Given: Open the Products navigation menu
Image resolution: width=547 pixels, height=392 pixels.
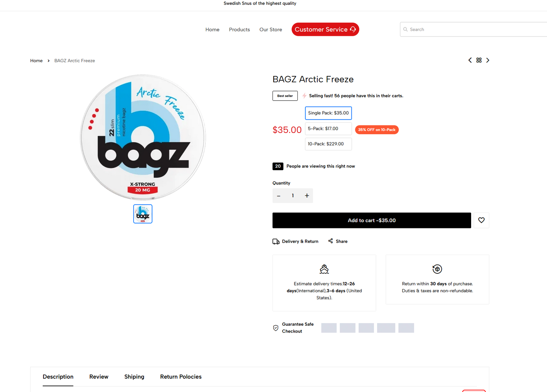Looking at the screenshot, I should point(239,29).
